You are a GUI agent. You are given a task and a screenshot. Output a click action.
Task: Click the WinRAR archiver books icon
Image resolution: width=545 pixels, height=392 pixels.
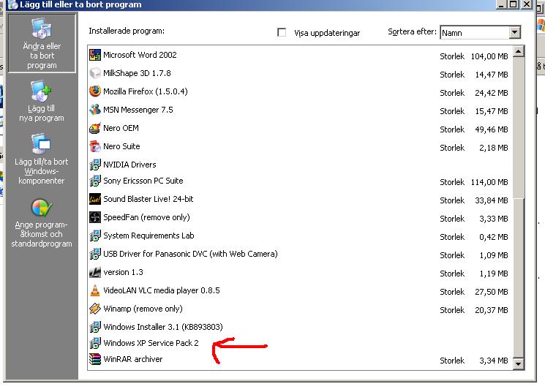click(x=95, y=359)
